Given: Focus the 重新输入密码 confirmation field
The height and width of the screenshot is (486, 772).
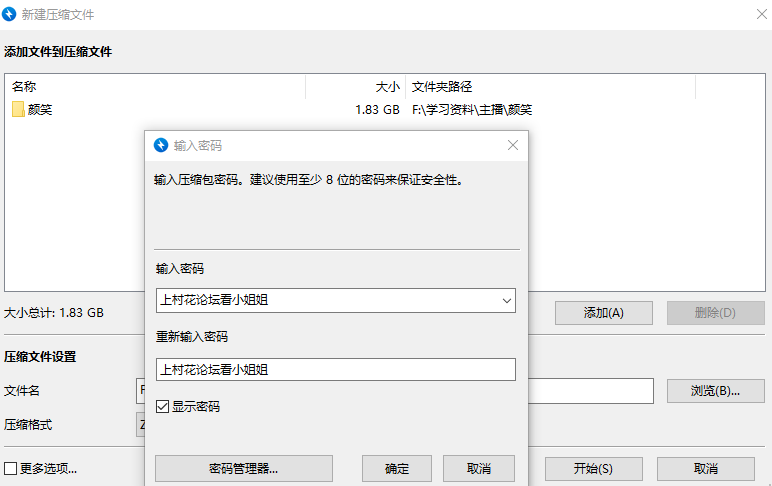Looking at the screenshot, I should coord(335,369).
